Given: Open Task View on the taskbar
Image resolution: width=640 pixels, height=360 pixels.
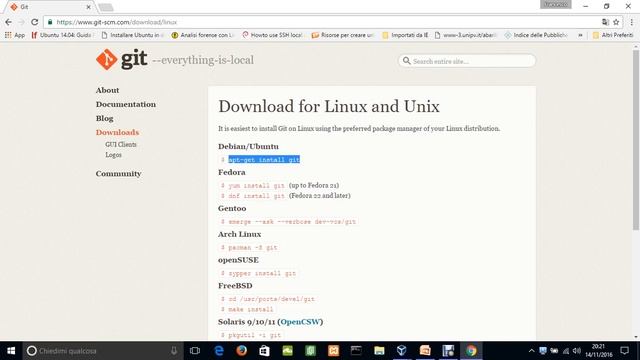Looking at the screenshot, I should click(x=195, y=351).
